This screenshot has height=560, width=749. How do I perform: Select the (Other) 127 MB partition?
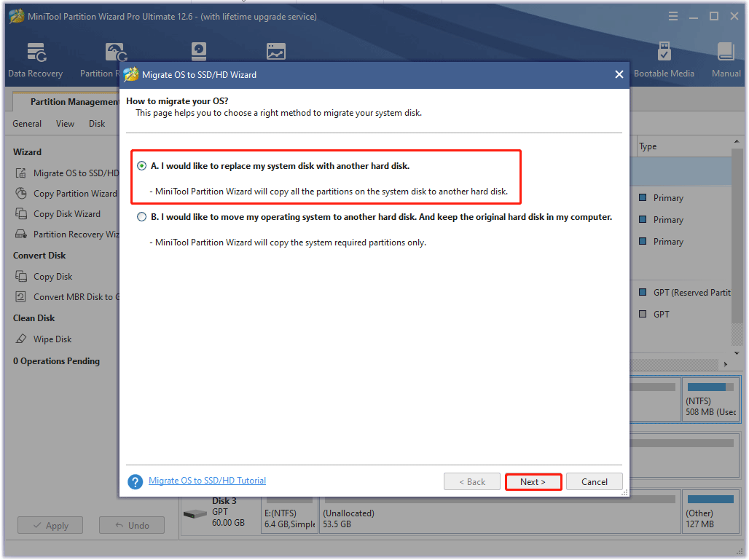711,513
